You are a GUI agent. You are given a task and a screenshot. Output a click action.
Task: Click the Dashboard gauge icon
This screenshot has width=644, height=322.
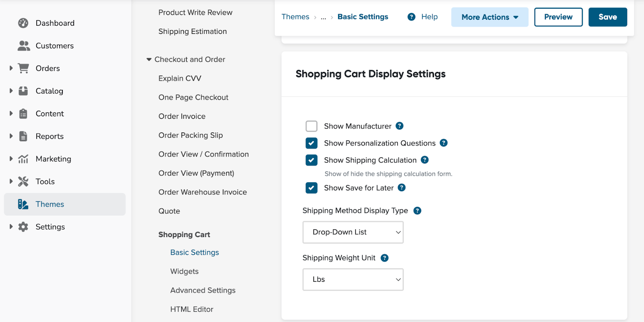[23, 23]
